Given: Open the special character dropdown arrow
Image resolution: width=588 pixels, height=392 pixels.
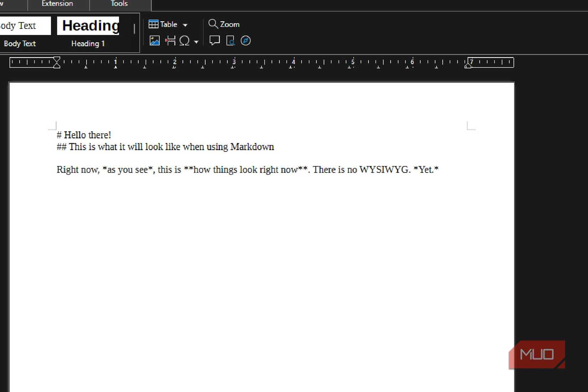Looking at the screenshot, I should click(196, 41).
